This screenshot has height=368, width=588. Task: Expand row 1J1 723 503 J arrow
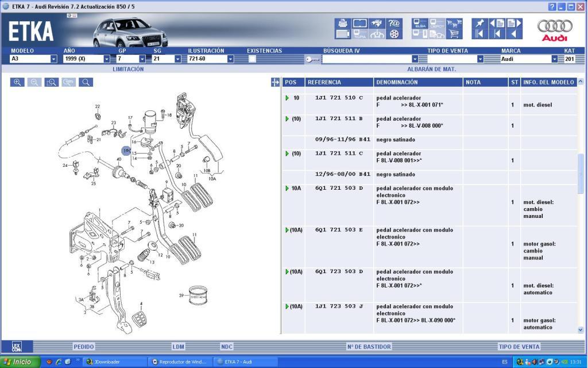click(x=287, y=306)
